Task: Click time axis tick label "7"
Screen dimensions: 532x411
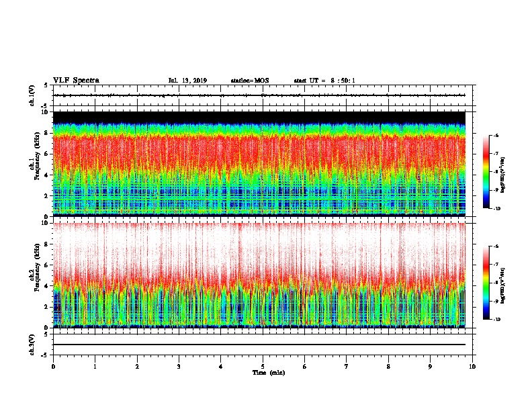Action: point(347,367)
